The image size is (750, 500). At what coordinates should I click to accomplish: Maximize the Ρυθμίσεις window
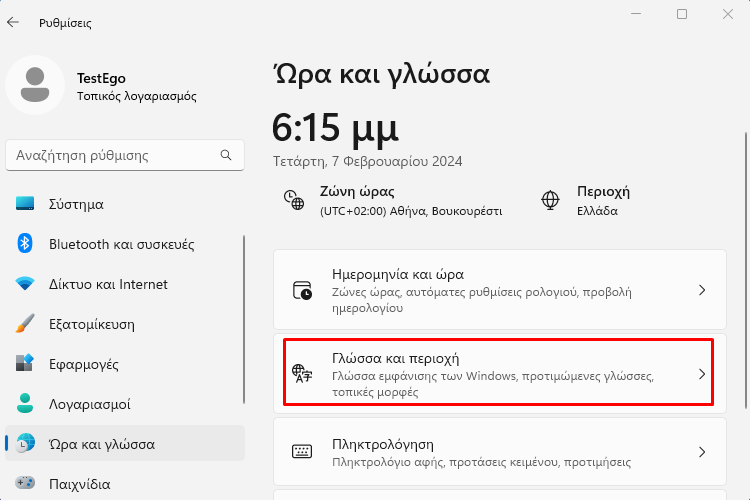682,14
